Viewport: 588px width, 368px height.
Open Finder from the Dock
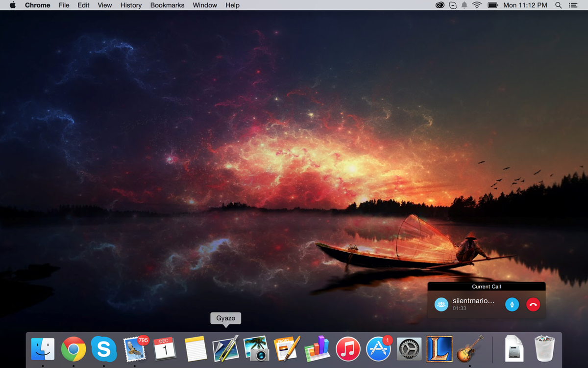pos(43,349)
